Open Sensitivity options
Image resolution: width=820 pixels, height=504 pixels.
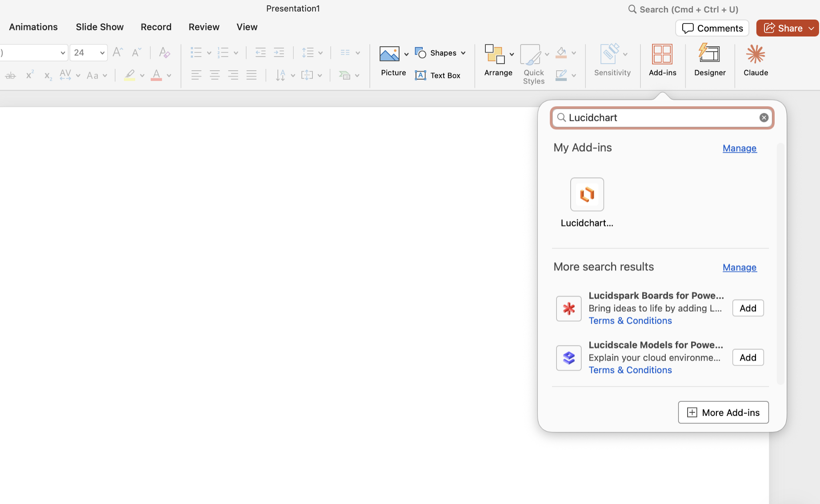click(612, 60)
